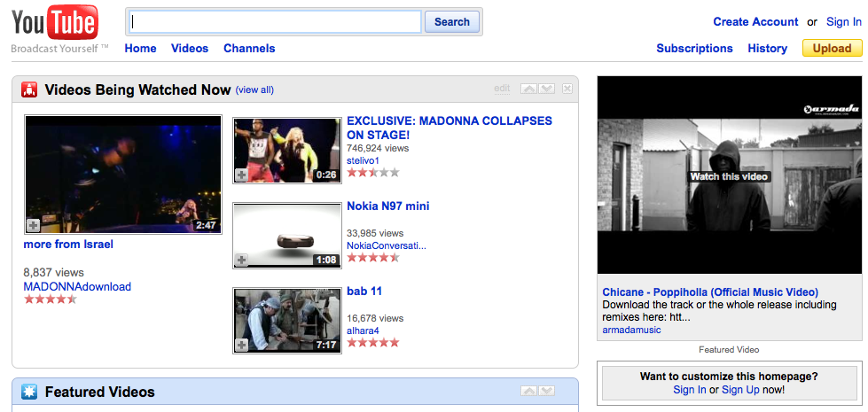Open the Madonna Collapses 0:26 thumbnail
This screenshot has width=868, height=412.
click(x=286, y=151)
